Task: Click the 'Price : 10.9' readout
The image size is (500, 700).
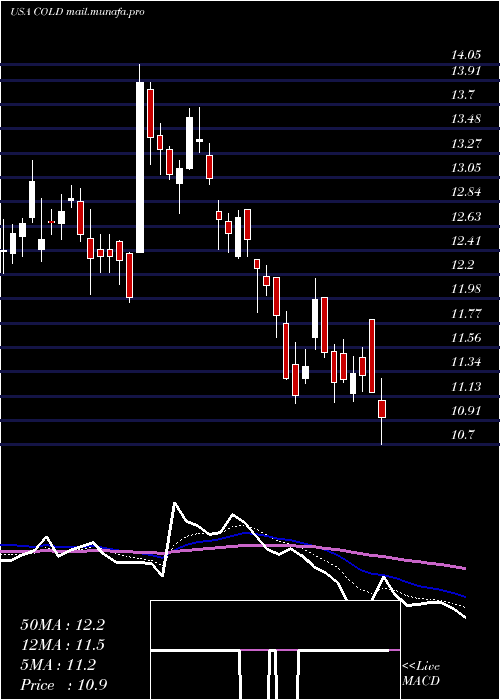Action: click(x=63, y=685)
